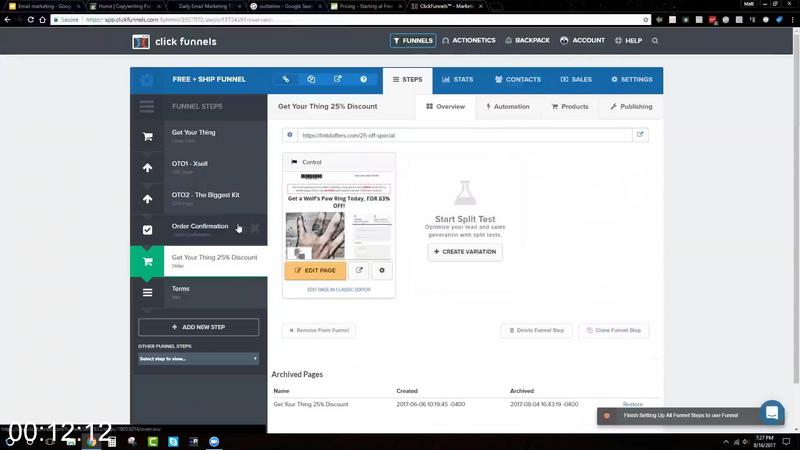This screenshot has width=800, height=450.
Task: Open the Other Funnel Steps dropdown
Action: [x=198, y=359]
